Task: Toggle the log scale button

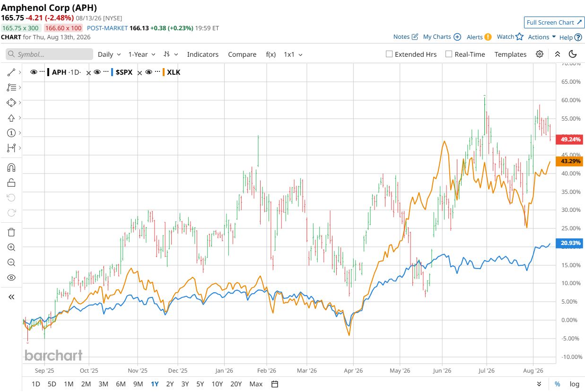Action: pos(574,384)
